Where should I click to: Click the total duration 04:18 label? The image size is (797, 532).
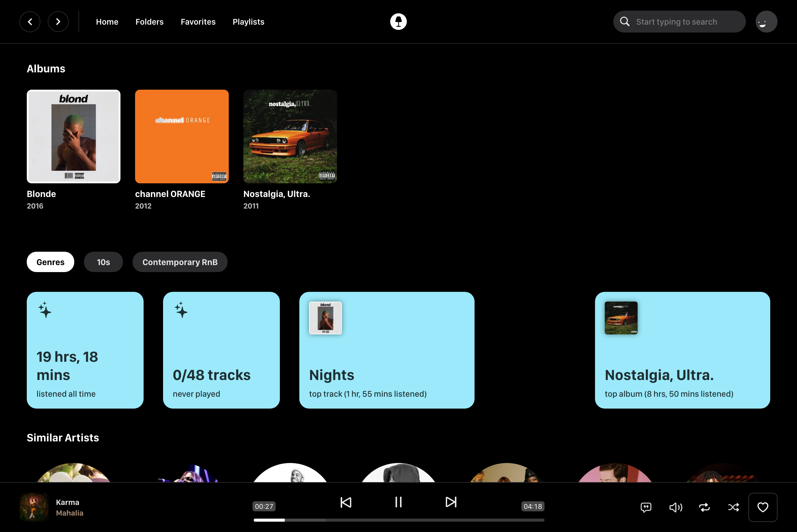(x=533, y=506)
